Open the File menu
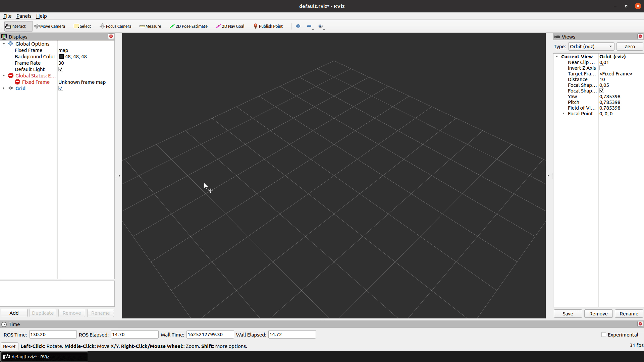This screenshot has height=362, width=644. [7, 16]
